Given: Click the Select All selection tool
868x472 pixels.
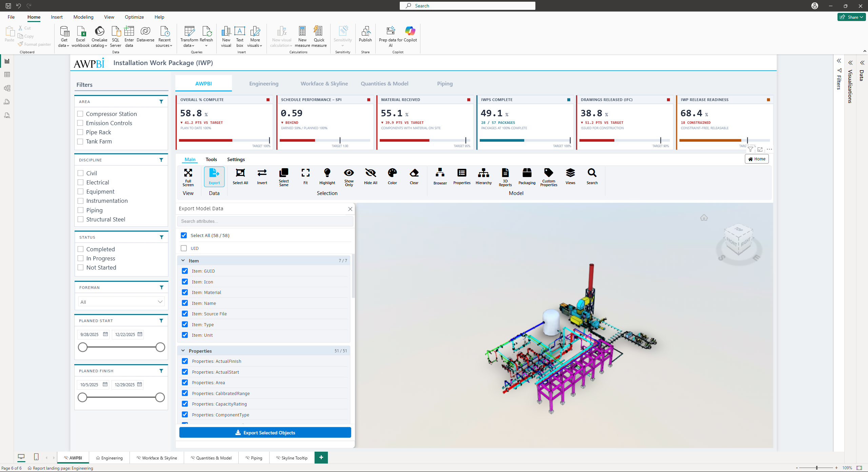Looking at the screenshot, I should click(240, 177).
